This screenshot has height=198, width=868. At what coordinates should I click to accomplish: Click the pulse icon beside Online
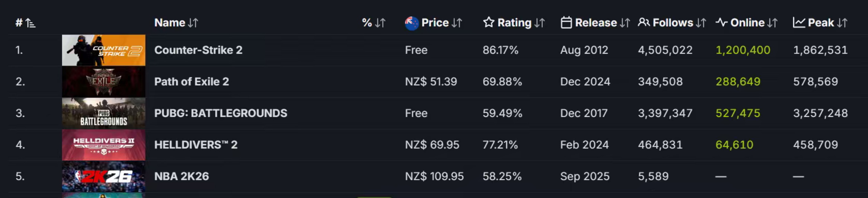[721, 23]
